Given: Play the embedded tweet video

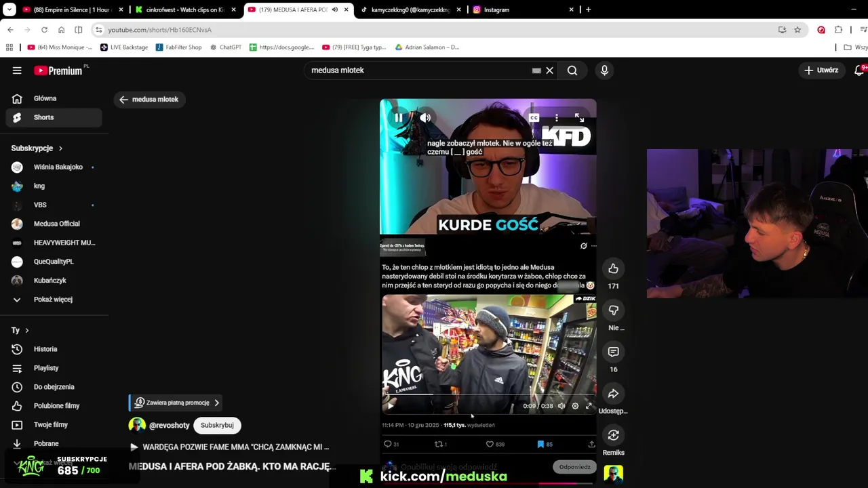Looking at the screenshot, I should pos(390,406).
